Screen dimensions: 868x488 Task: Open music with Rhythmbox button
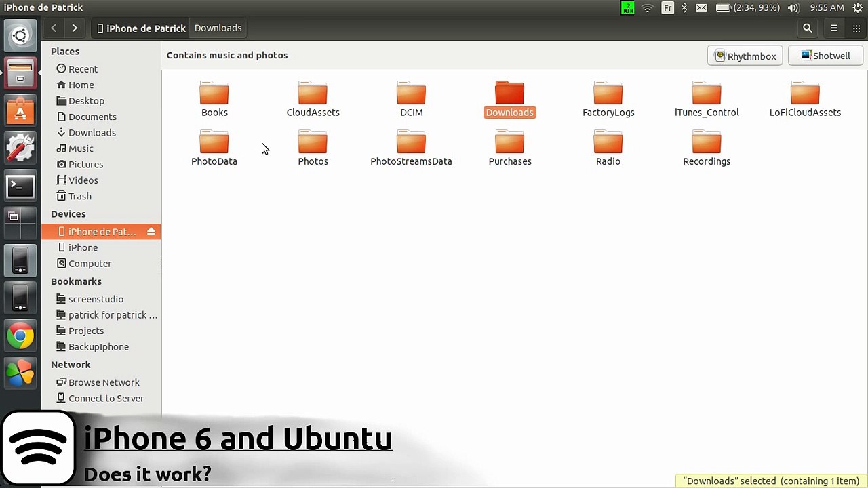click(x=745, y=56)
